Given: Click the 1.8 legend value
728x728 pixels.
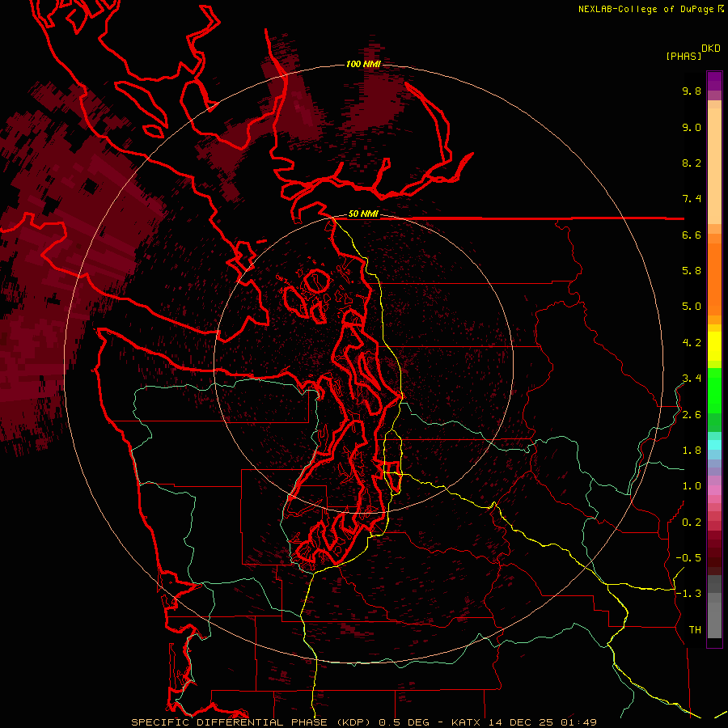Looking at the screenshot, I should 692,451.
